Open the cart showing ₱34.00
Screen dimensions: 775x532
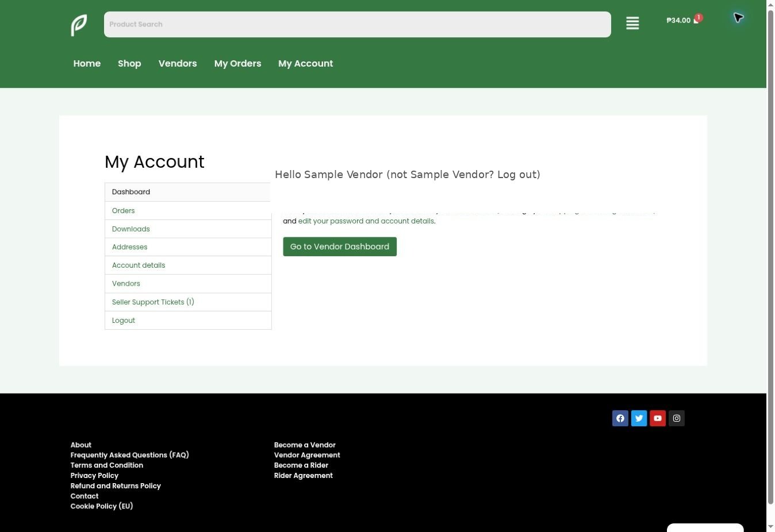(684, 20)
